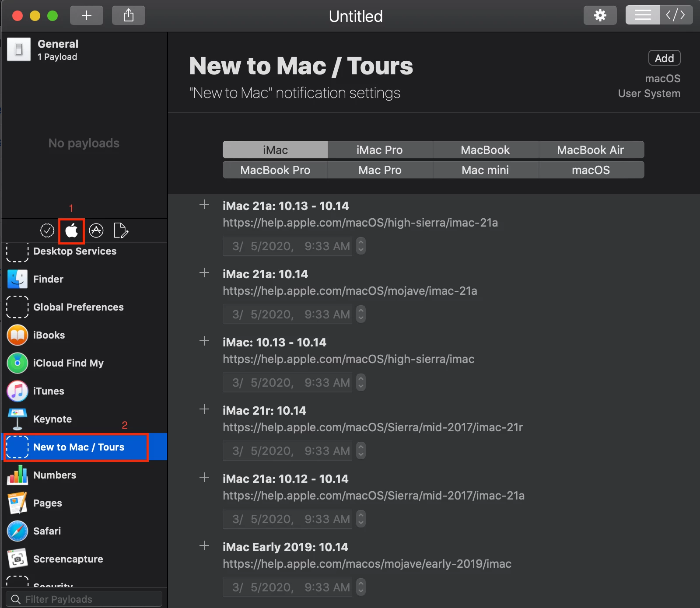Image resolution: width=700 pixels, height=608 pixels.
Task: Enable the iMac 21a: 10.12 - 10.14 plus toggle
Action: pyautogui.click(x=204, y=477)
